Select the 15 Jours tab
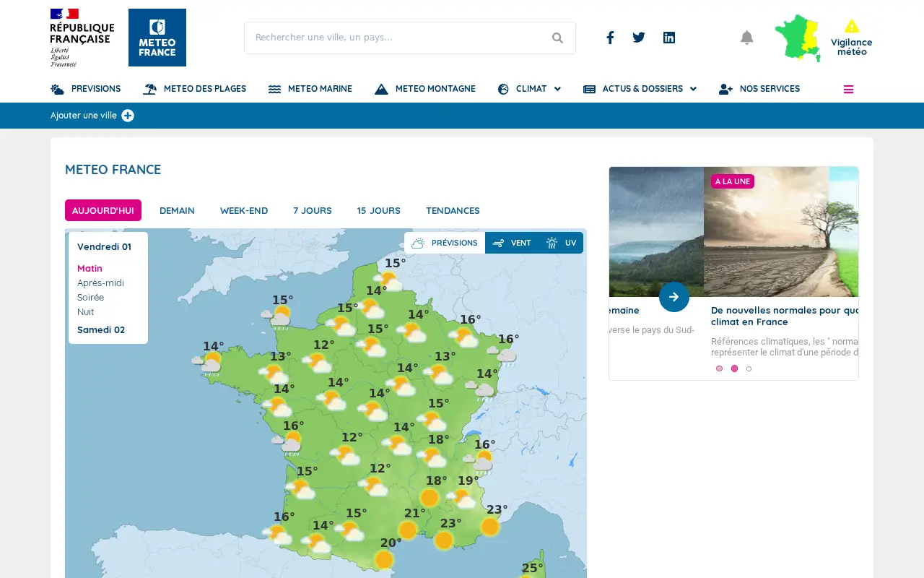Viewport: 924px width, 578px height. click(x=379, y=210)
